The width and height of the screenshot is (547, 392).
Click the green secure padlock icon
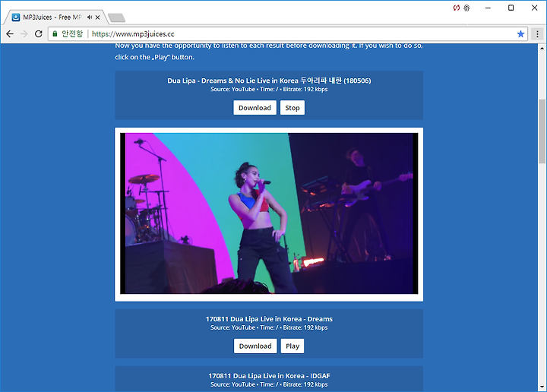tap(55, 34)
